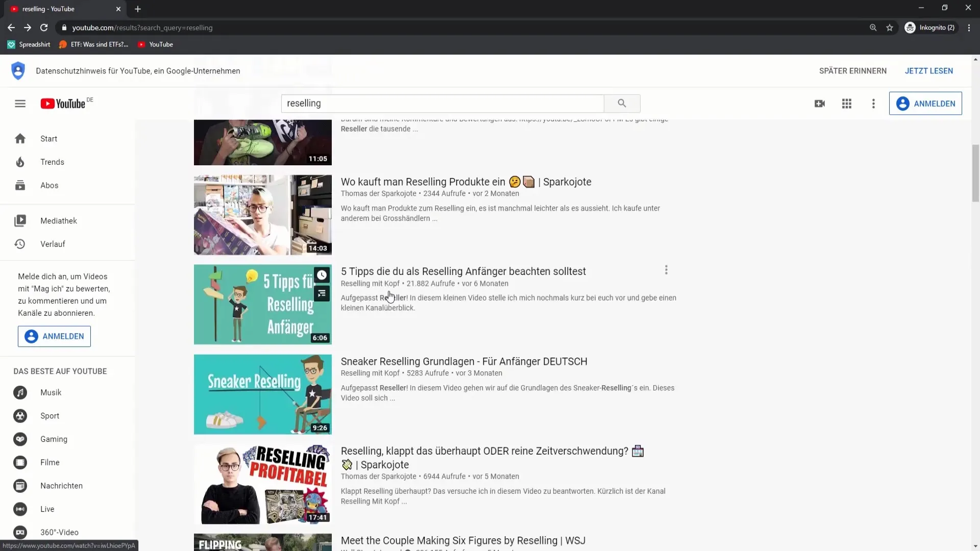The width and height of the screenshot is (980, 551).
Task: Click the 360°-Video icon in sidebar
Action: (20, 532)
